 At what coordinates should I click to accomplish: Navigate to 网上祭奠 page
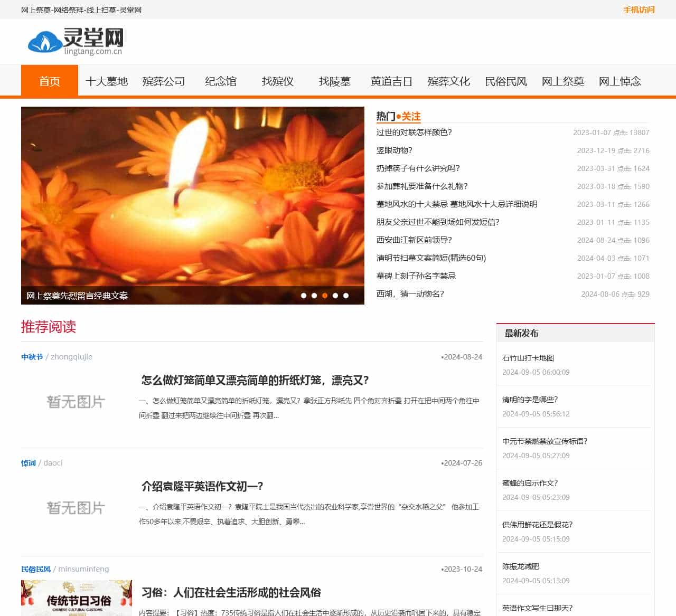pyautogui.click(x=562, y=81)
